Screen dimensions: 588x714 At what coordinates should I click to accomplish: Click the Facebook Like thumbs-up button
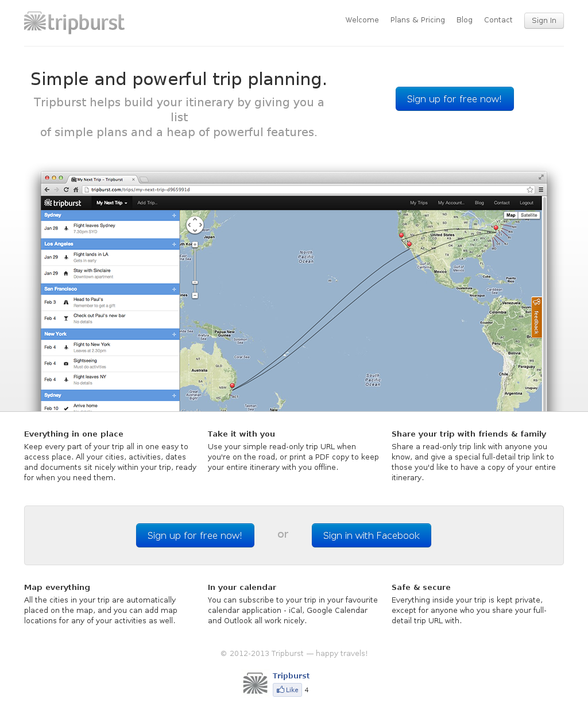(287, 690)
